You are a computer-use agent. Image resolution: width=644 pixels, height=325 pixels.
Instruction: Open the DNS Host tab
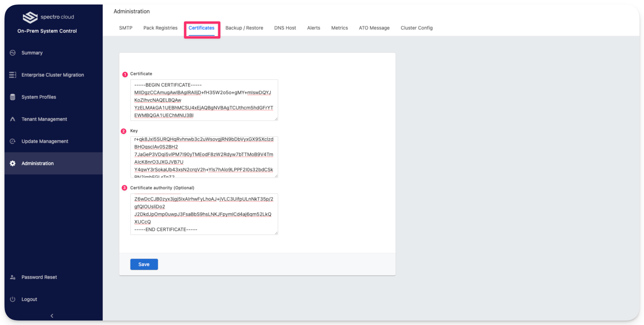[x=285, y=28]
